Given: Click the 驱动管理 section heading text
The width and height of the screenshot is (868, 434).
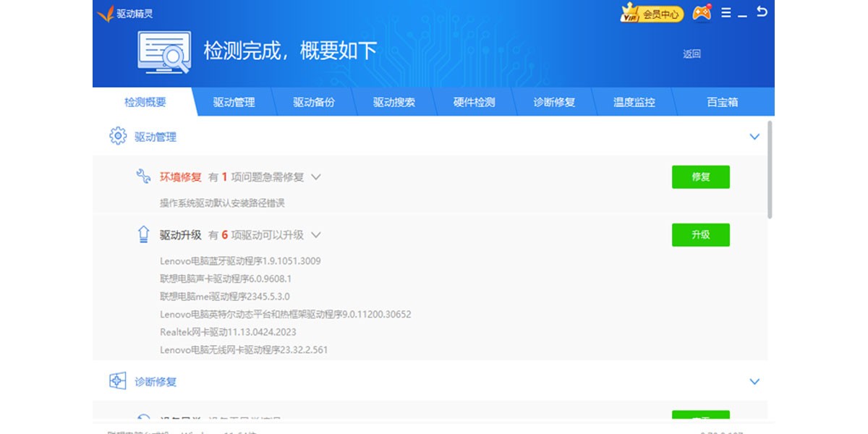Looking at the screenshot, I should tap(156, 137).
